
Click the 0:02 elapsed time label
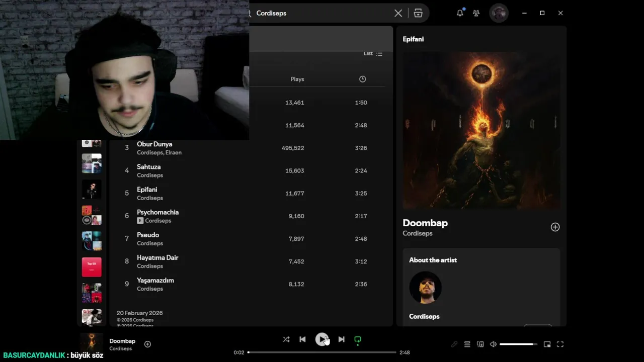click(239, 352)
